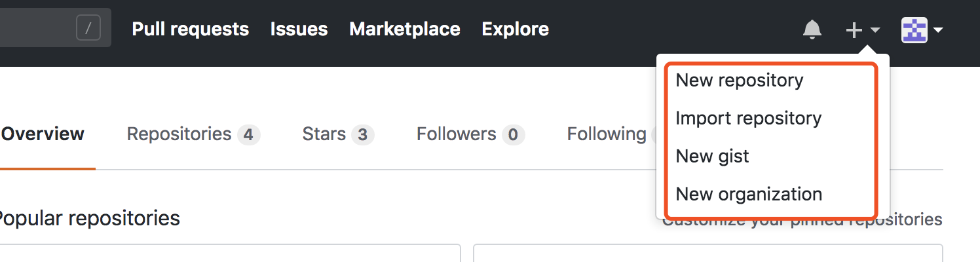This screenshot has width=980, height=262.
Task: Open Pull requests in the header
Action: [190, 29]
